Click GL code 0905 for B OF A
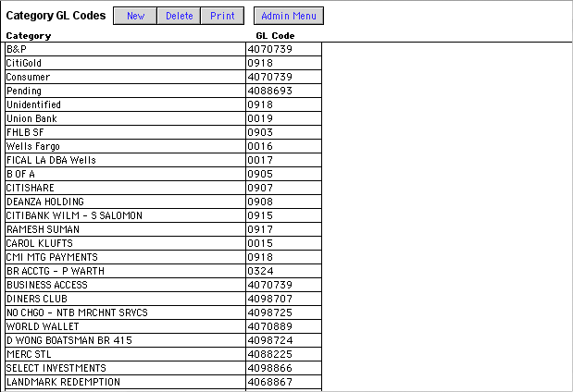The height and width of the screenshot is (392, 573). (284, 174)
